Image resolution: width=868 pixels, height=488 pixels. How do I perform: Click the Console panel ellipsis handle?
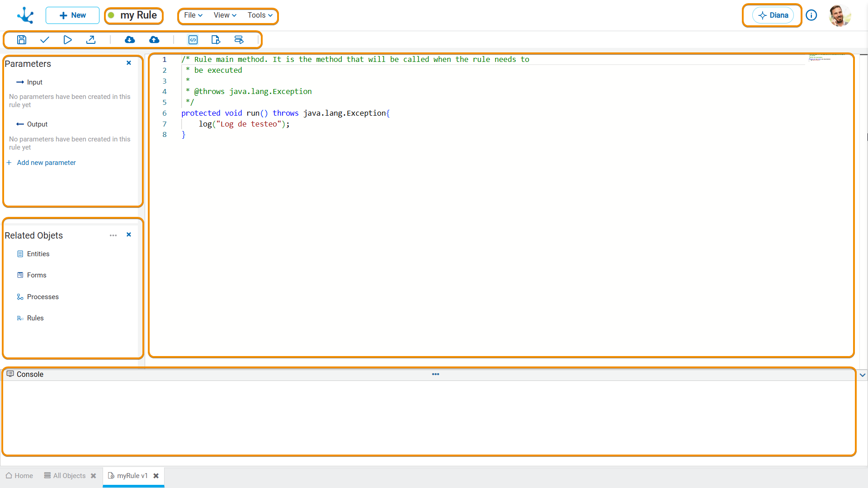[435, 374]
